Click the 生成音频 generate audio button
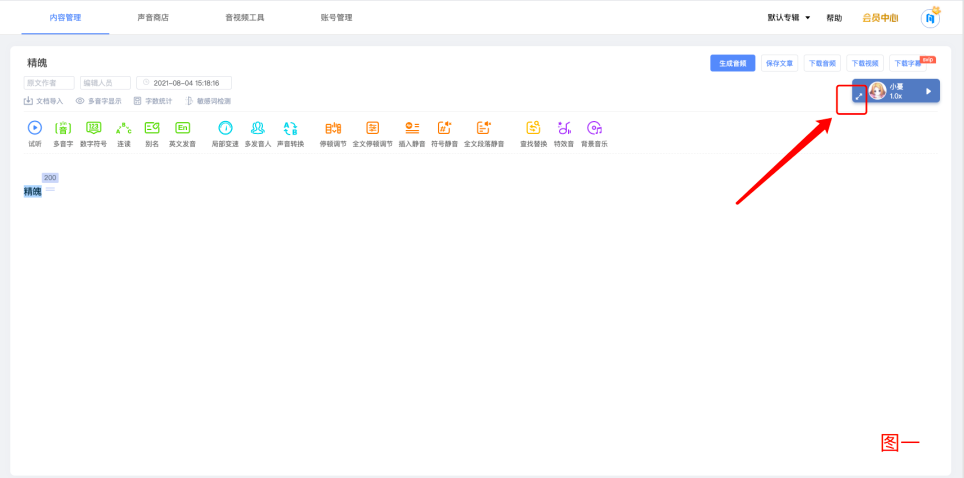The image size is (964, 478). pos(733,63)
